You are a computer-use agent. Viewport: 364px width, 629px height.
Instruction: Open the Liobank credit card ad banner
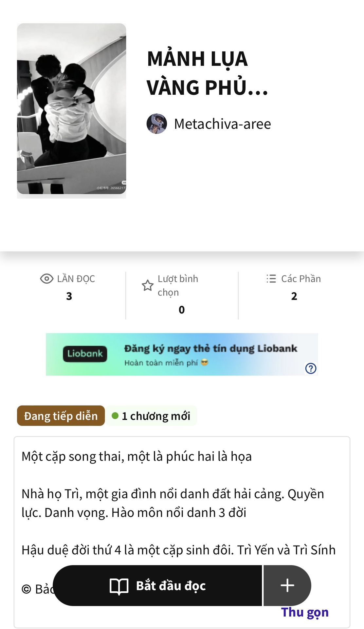click(210, 354)
